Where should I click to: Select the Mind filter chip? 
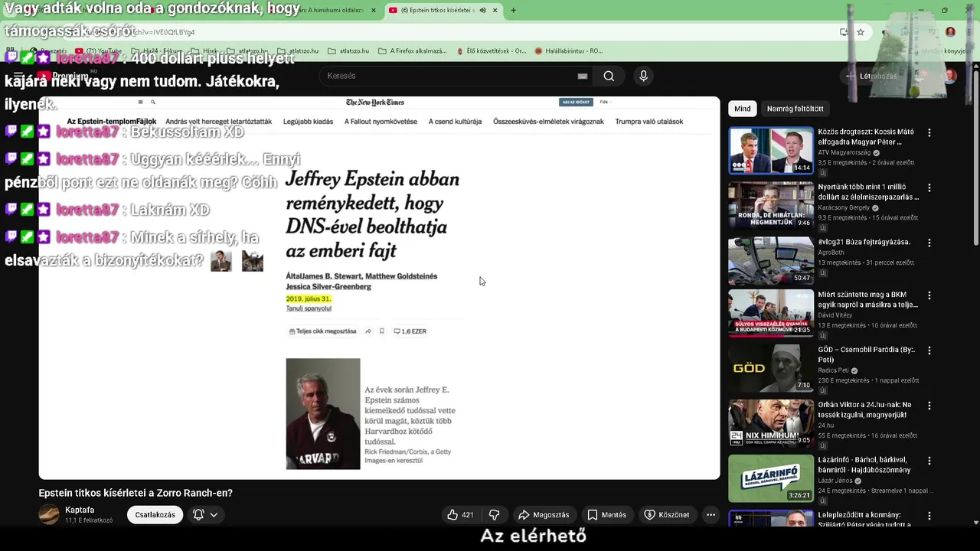point(743,109)
